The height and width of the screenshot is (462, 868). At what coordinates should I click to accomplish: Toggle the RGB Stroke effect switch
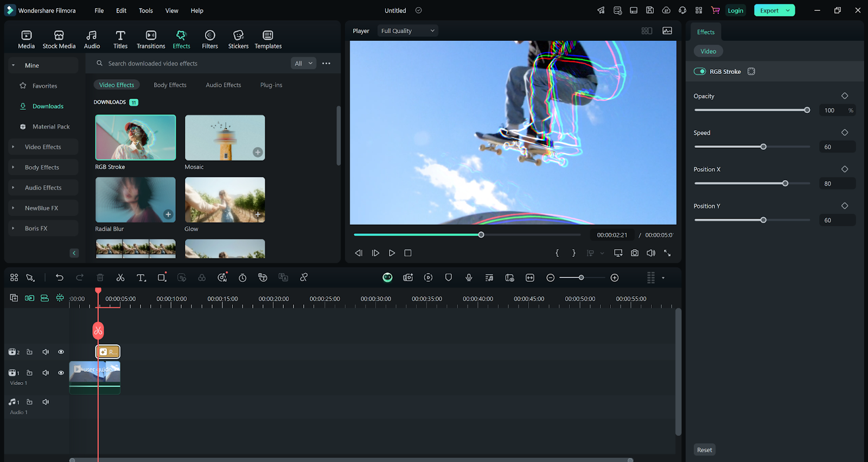click(700, 72)
